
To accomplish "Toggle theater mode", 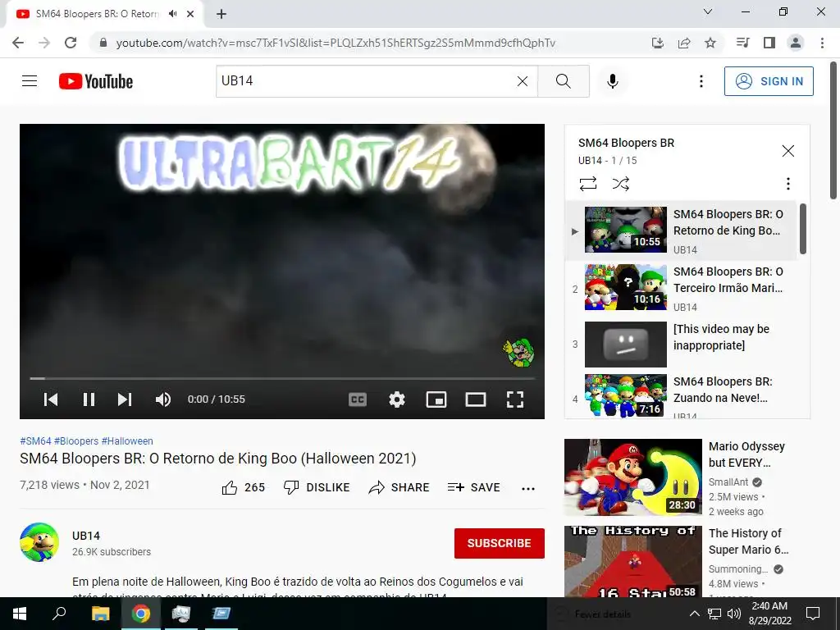I will tap(476, 399).
